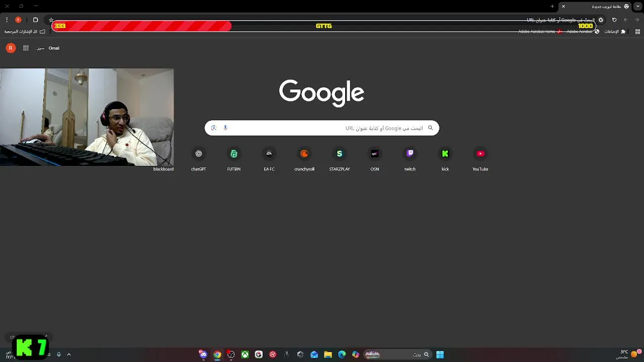Image resolution: width=644 pixels, height=362 pixels.
Task: Click the Windows taskbar search box
Action: pyautogui.click(x=397, y=354)
